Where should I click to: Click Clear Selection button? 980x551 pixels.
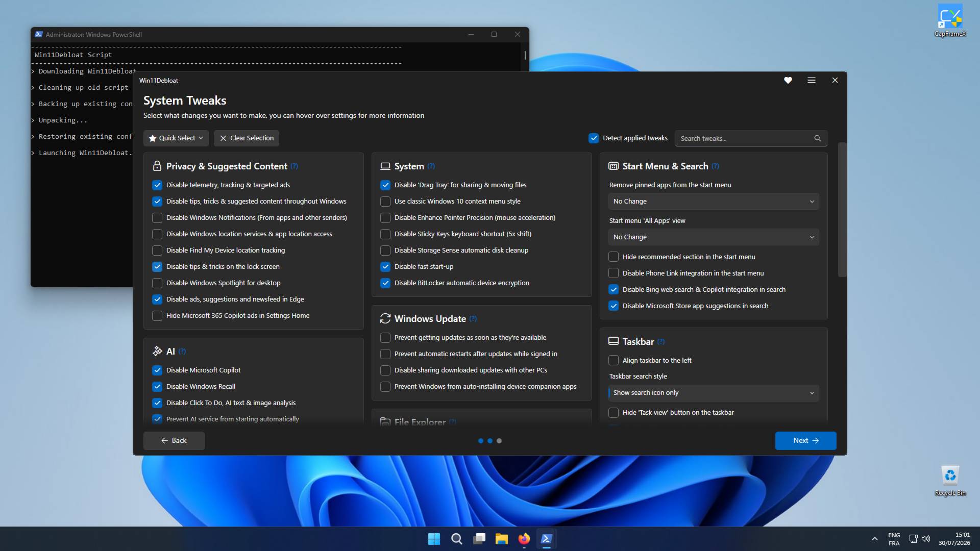(247, 138)
